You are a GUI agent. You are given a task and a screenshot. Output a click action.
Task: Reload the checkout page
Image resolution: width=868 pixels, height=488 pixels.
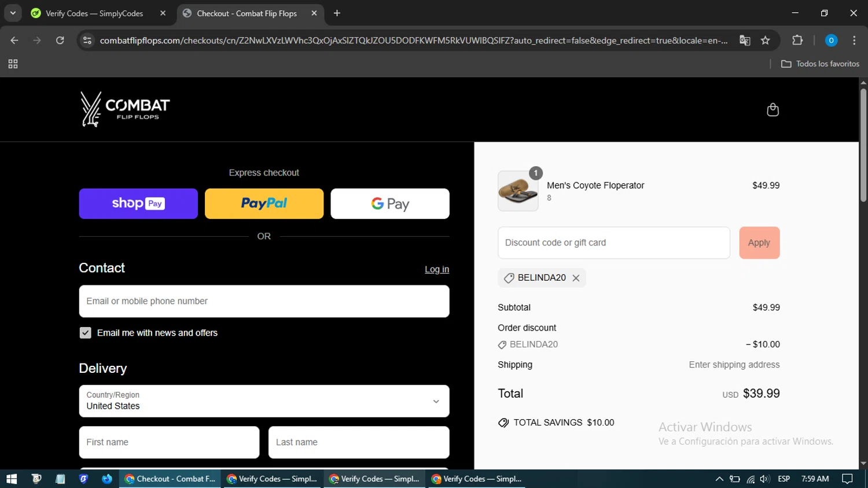click(x=60, y=41)
